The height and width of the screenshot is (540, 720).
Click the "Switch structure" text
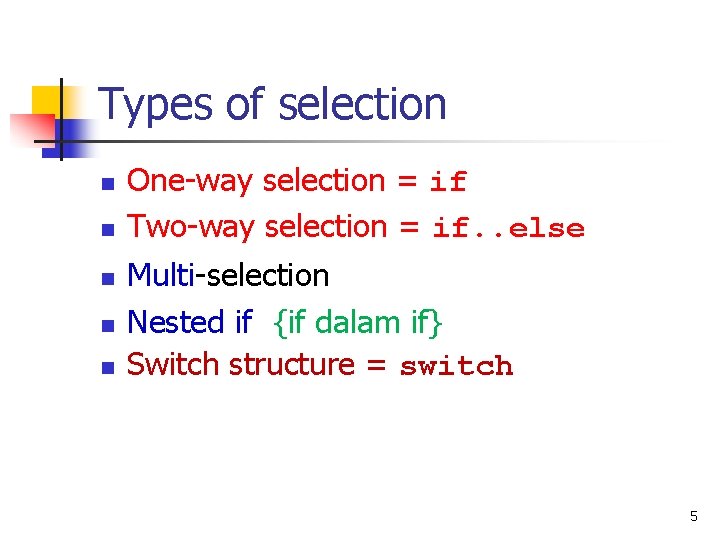tap(242, 364)
